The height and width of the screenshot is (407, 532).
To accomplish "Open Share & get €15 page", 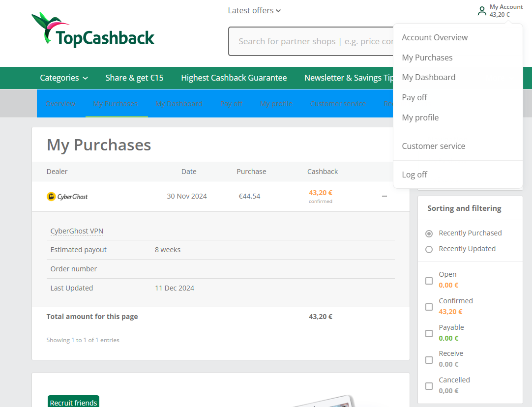I will pos(134,78).
